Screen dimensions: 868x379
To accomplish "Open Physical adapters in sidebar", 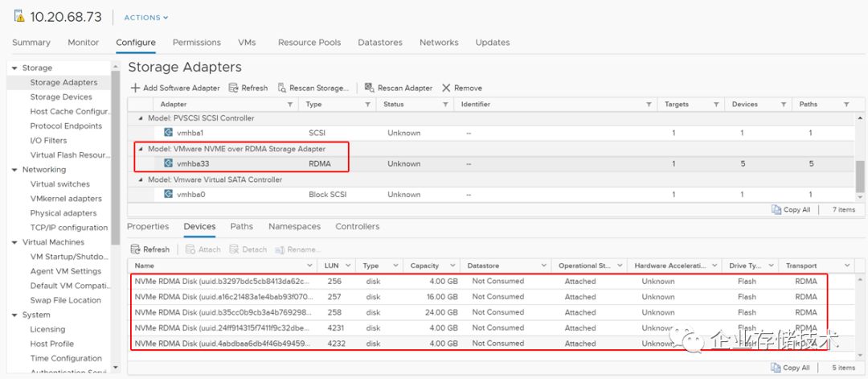I will 63,213.
